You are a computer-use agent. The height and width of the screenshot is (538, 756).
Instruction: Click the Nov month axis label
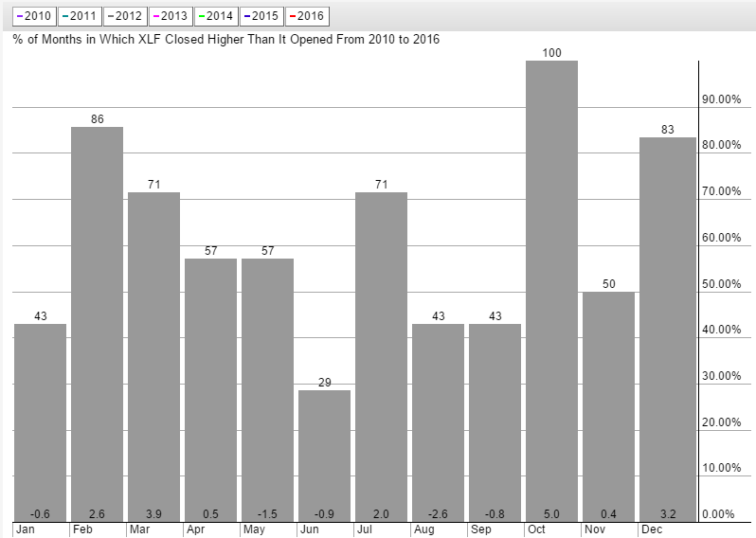point(595,529)
